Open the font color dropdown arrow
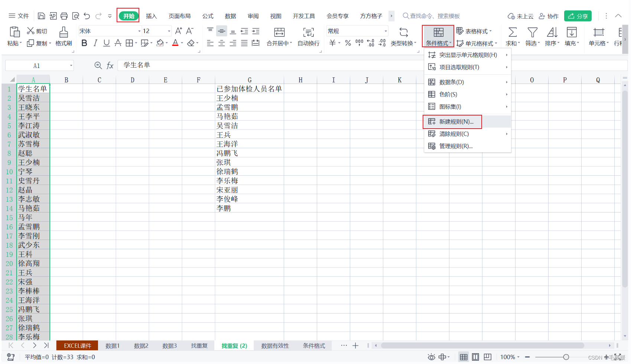631x364 pixels. [182, 43]
